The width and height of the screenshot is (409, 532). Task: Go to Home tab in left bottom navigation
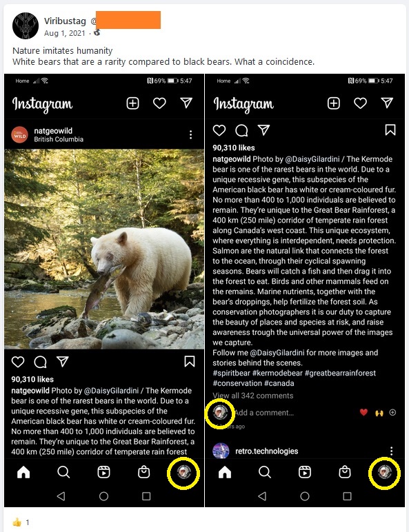click(23, 472)
